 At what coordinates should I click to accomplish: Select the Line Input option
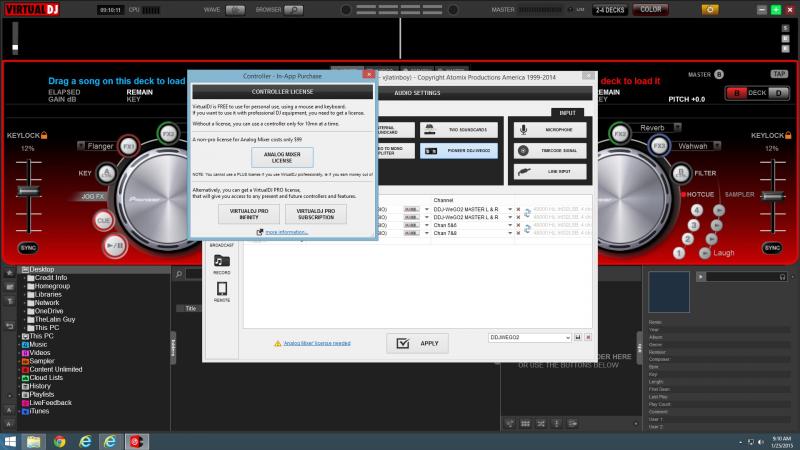pyautogui.click(x=549, y=171)
